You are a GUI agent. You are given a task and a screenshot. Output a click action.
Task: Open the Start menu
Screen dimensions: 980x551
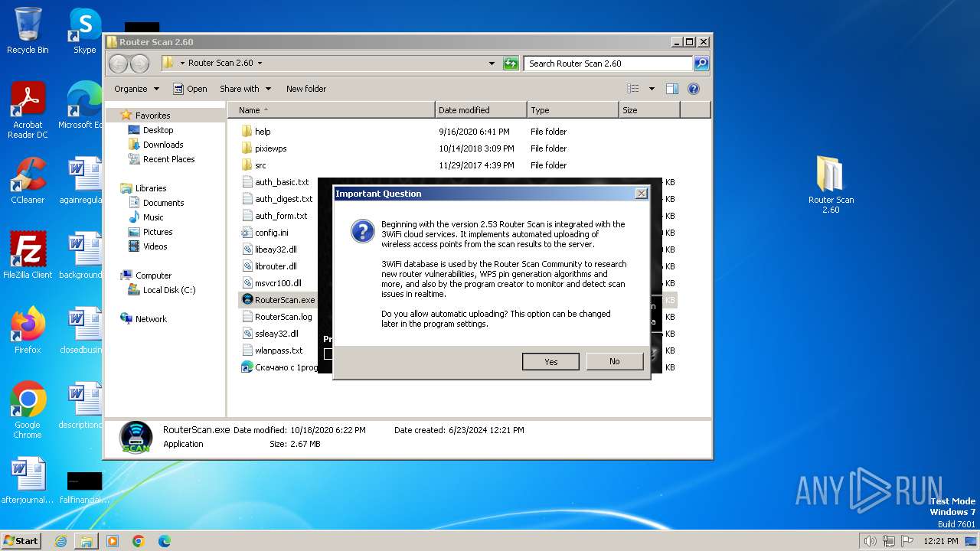(x=21, y=541)
